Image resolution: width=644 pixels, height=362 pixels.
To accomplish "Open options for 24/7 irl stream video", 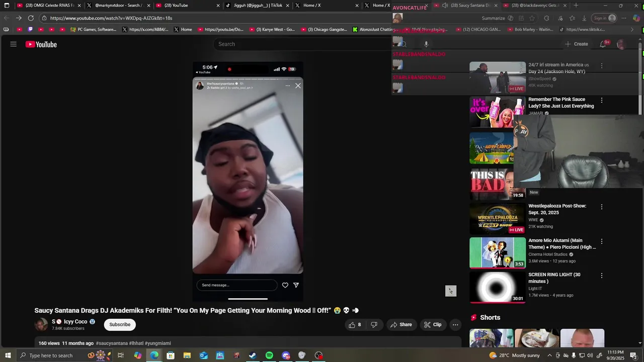I will [x=601, y=65].
